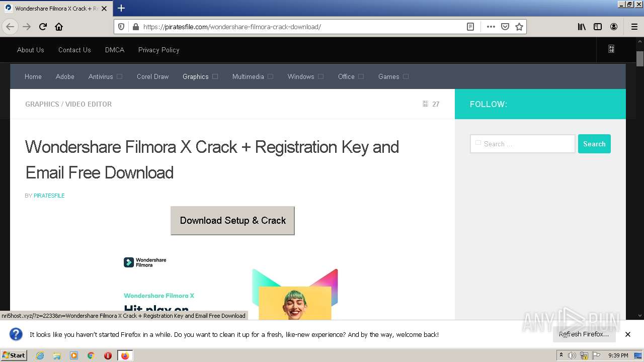The height and width of the screenshot is (362, 644).
Task: Click the Refresh Firefox button
Action: click(584, 334)
